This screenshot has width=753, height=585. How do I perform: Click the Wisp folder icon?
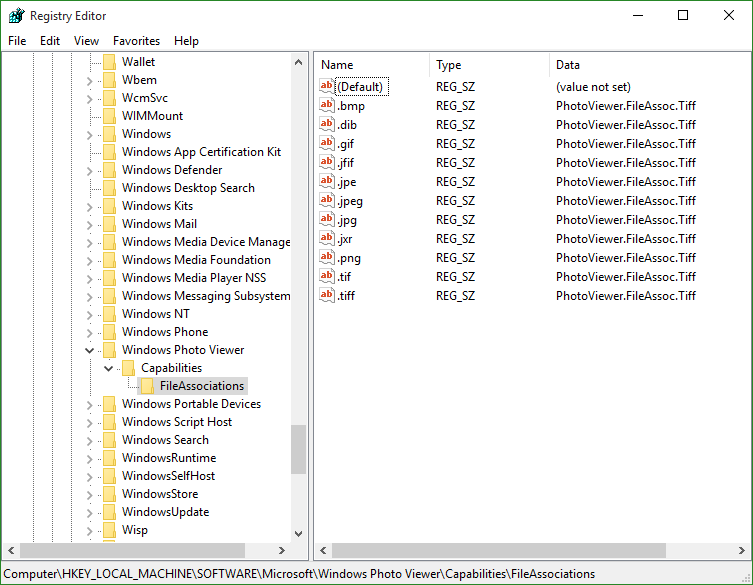(x=109, y=530)
